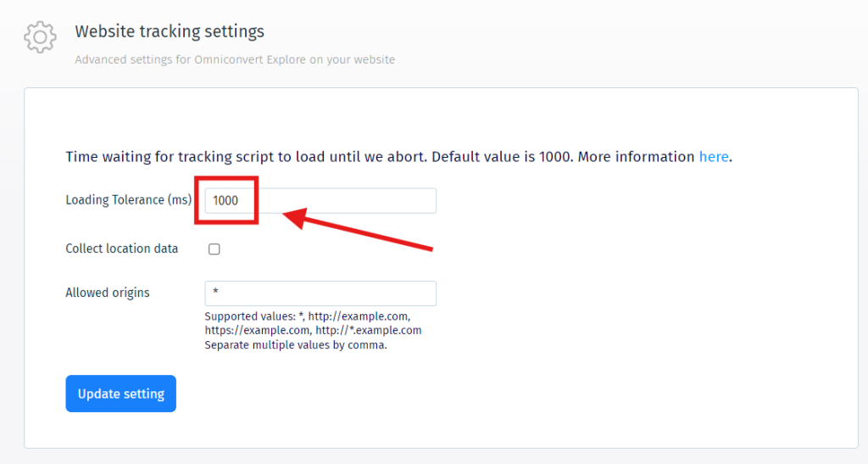Click the Loading Tolerance (ms) label

pyautogui.click(x=128, y=200)
